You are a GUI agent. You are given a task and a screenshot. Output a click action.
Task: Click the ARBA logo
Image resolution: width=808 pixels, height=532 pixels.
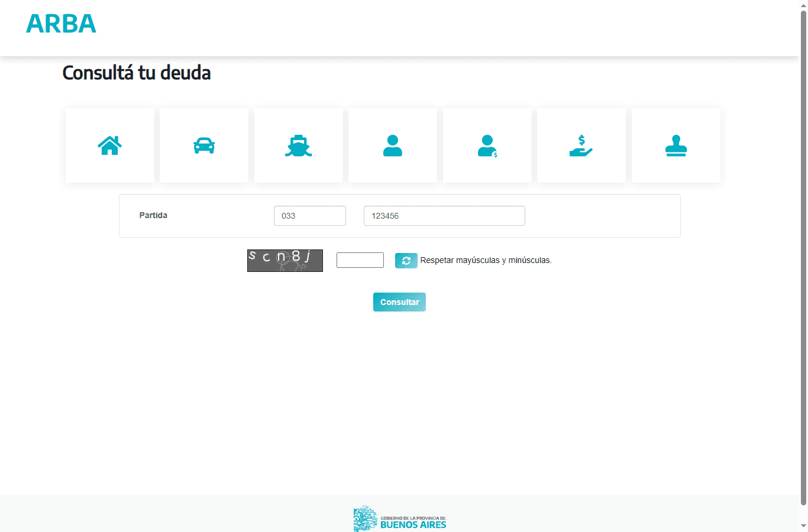click(x=61, y=24)
